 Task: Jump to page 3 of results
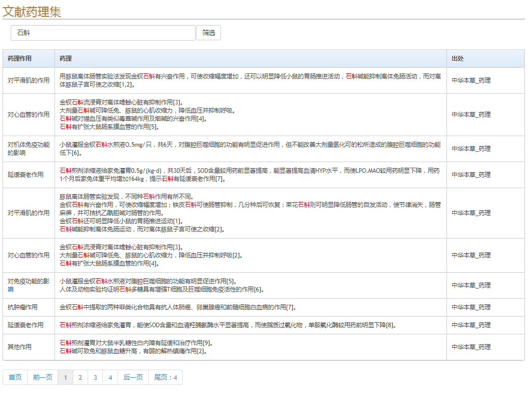coord(95,377)
